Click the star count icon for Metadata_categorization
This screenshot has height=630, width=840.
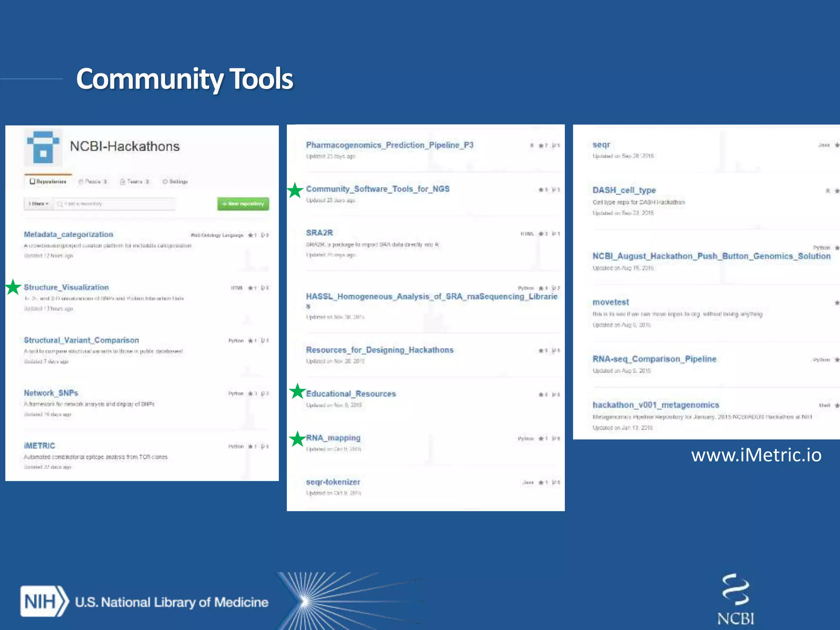251,235
